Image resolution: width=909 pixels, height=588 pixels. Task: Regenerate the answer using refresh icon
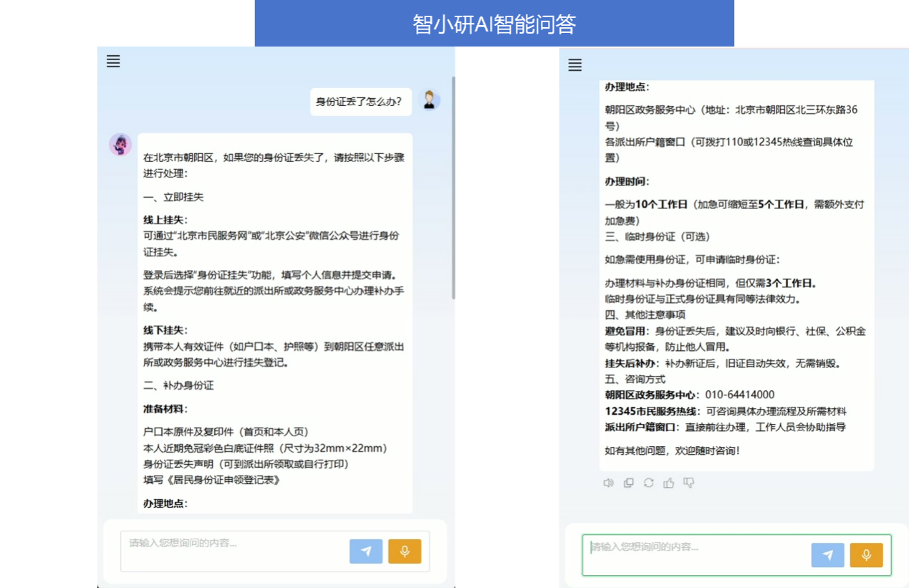click(648, 483)
